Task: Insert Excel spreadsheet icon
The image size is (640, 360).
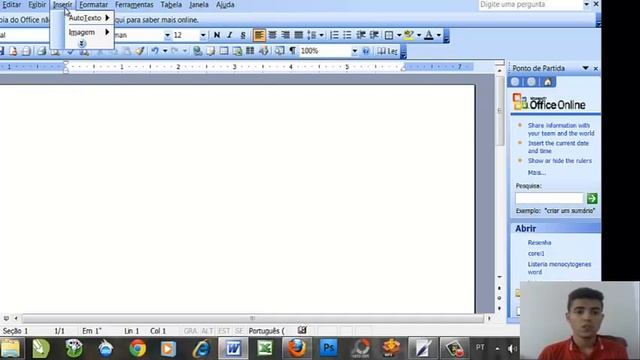Action: click(x=237, y=51)
